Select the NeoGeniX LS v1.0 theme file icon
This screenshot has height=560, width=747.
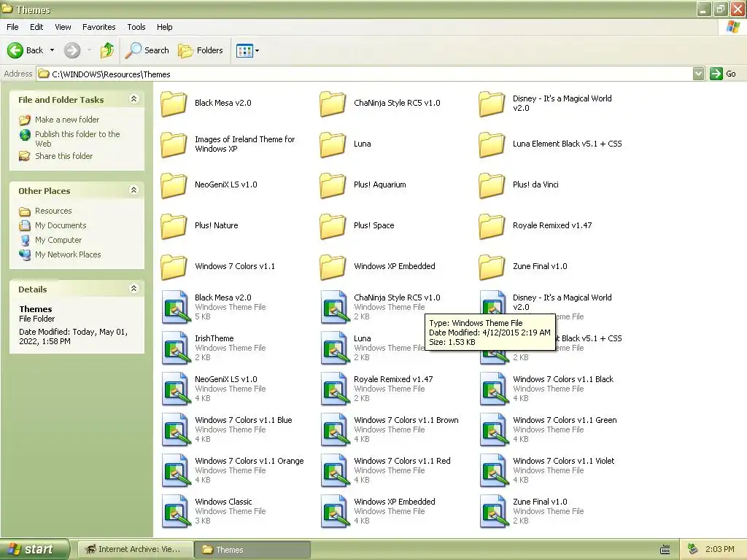(x=176, y=389)
